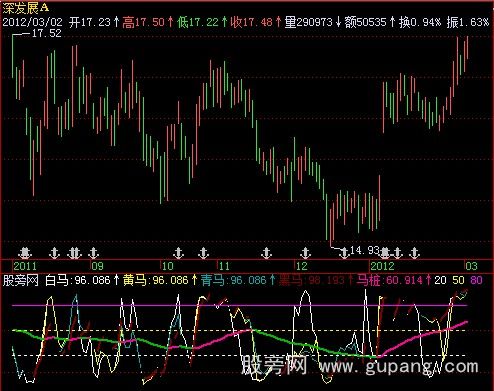Click the anchor marker just right of 10 label
Screen dimensions: 494x391
point(179,253)
